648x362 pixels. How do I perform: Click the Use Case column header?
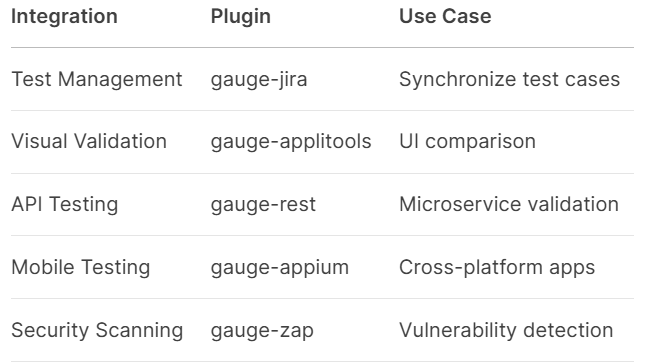click(445, 17)
